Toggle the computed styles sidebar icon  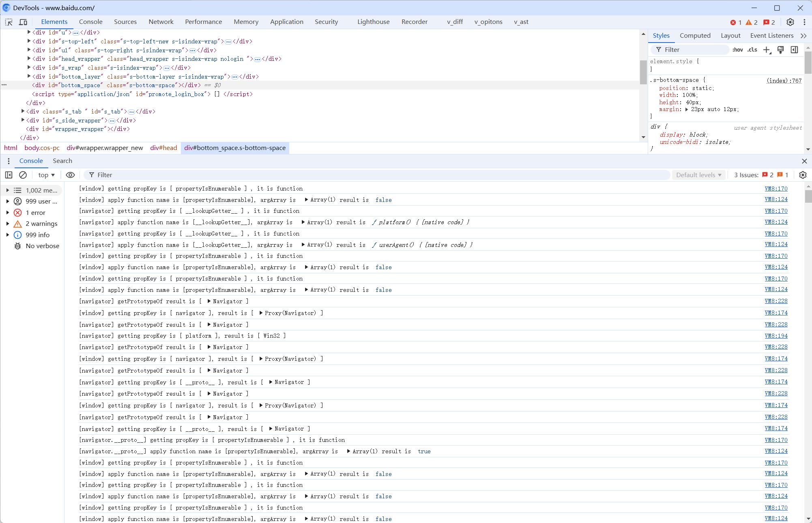(x=794, y=49)
